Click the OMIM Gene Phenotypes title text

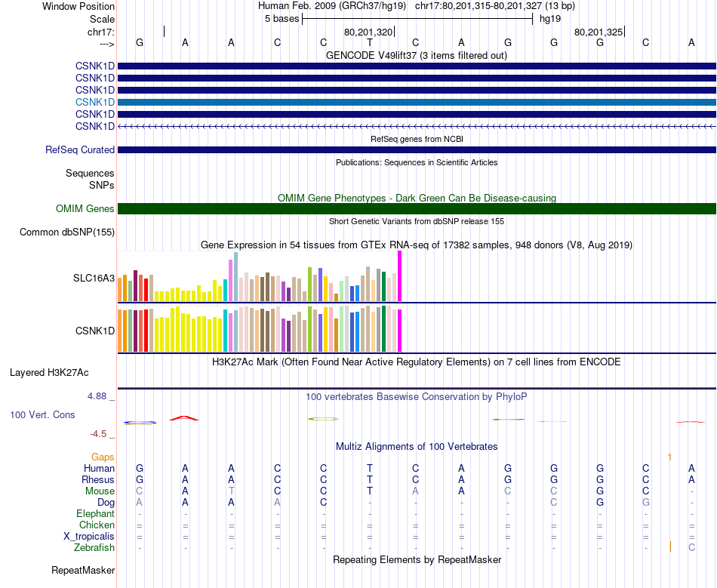coord(417,198)
